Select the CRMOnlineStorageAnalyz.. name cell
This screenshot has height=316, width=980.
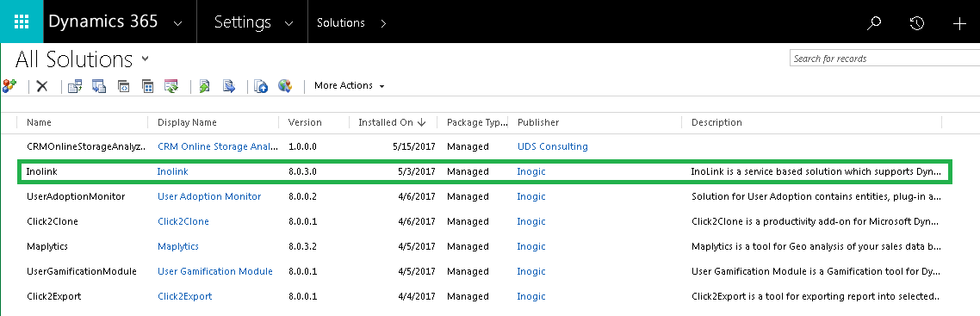point(86,146)
